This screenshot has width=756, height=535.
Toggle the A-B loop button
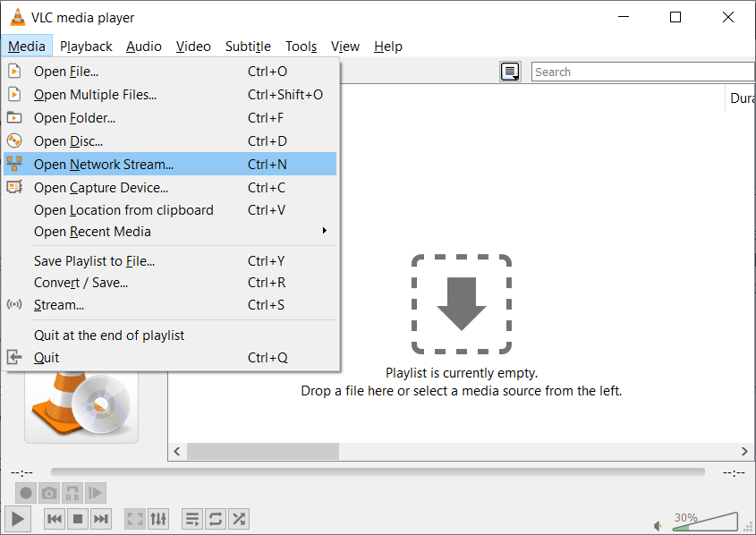[x=72, y=493]
